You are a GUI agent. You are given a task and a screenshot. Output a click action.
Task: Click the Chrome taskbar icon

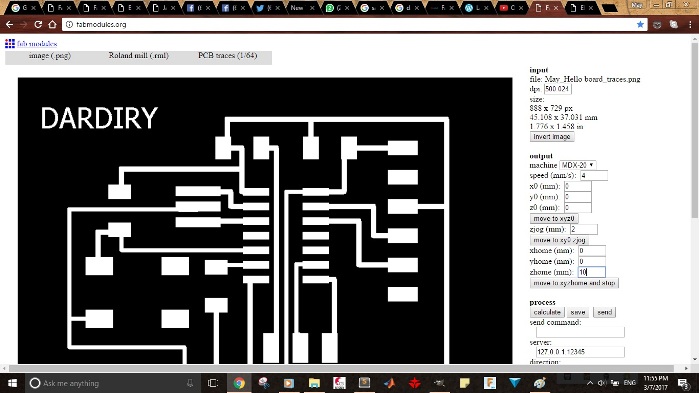pos(239,383)
